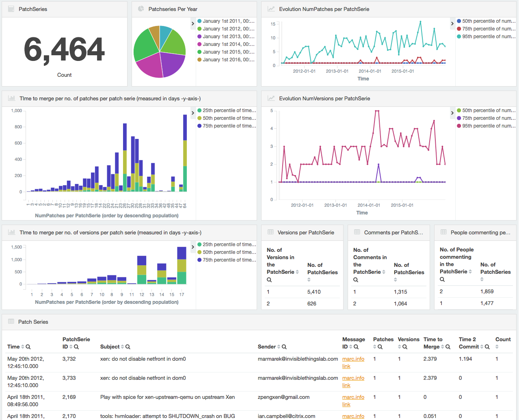Click magnifier under No. of Versions in the PatchSerie
The width and height of the screenshot is (519, 420).
[269, 280]
